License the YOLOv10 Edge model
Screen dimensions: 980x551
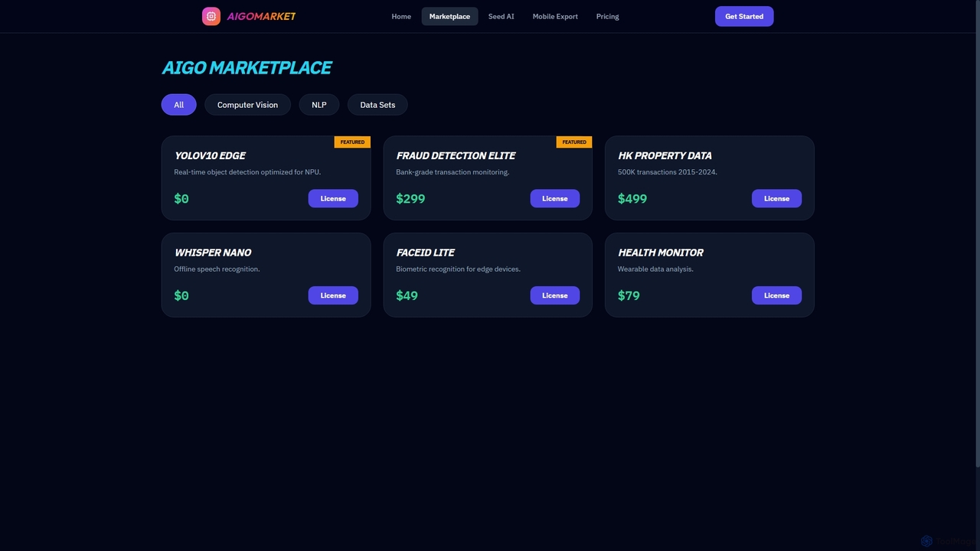tap(333, 198)
